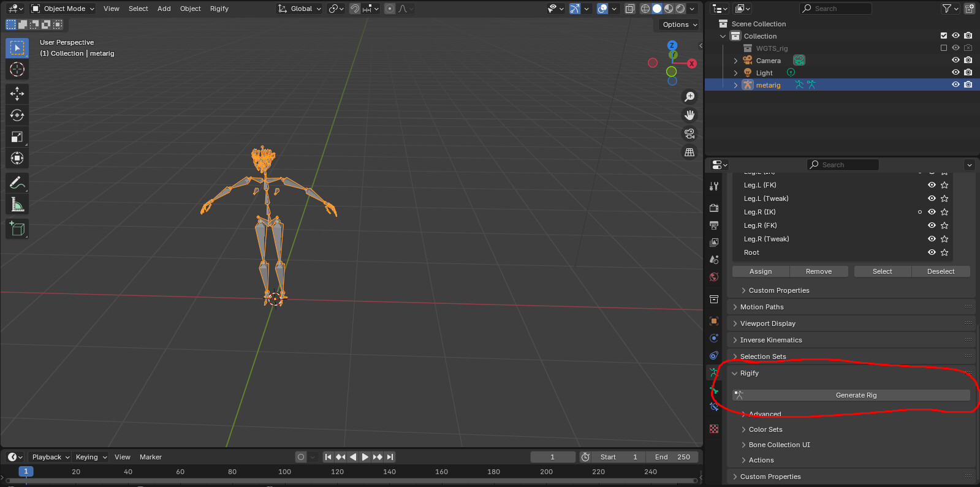Open the Global transform orientation dropdown
Screen dimensions: 980x487
tap(300, 9)
